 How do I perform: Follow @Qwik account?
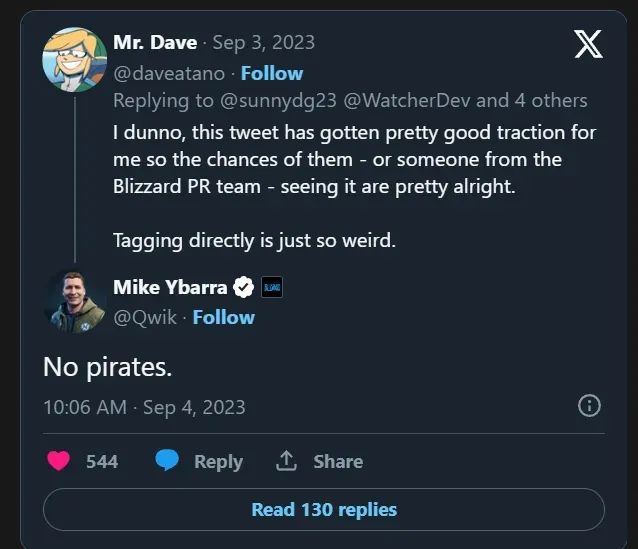[223, 317]
